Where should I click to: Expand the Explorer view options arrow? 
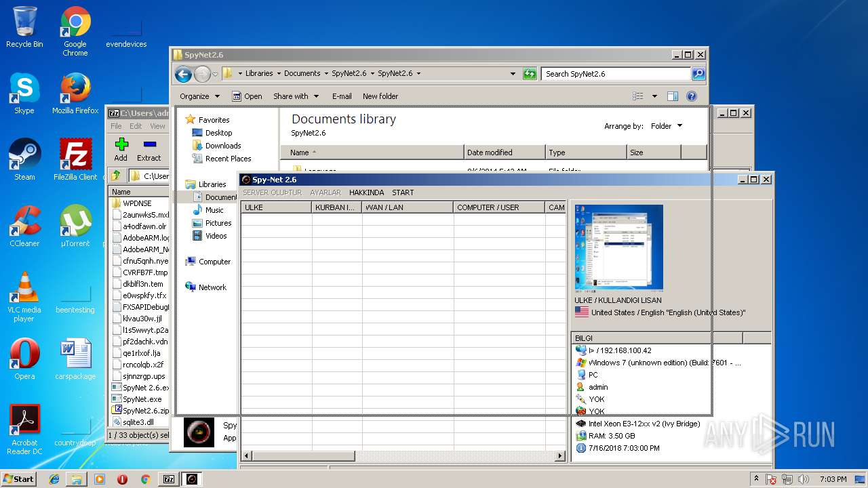tap(654, 96)
